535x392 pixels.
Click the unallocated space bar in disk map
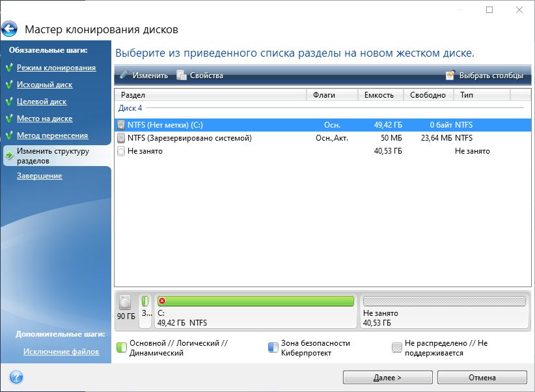tap(443, 301)
